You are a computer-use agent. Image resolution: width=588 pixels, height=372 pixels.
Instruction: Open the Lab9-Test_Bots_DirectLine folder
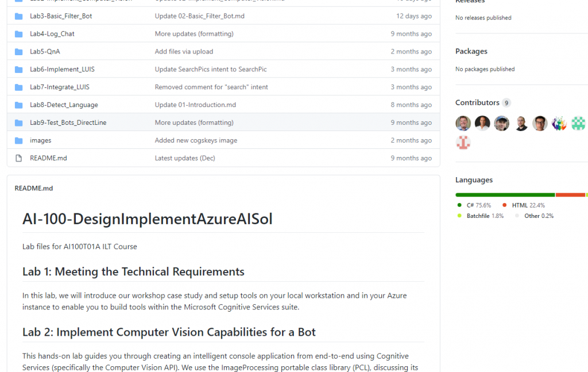68,122
